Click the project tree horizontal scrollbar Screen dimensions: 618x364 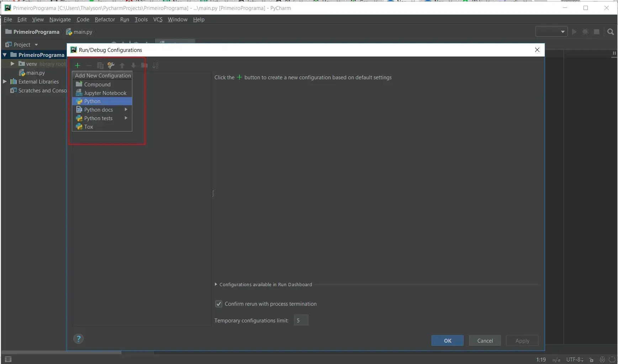[61, 353]
